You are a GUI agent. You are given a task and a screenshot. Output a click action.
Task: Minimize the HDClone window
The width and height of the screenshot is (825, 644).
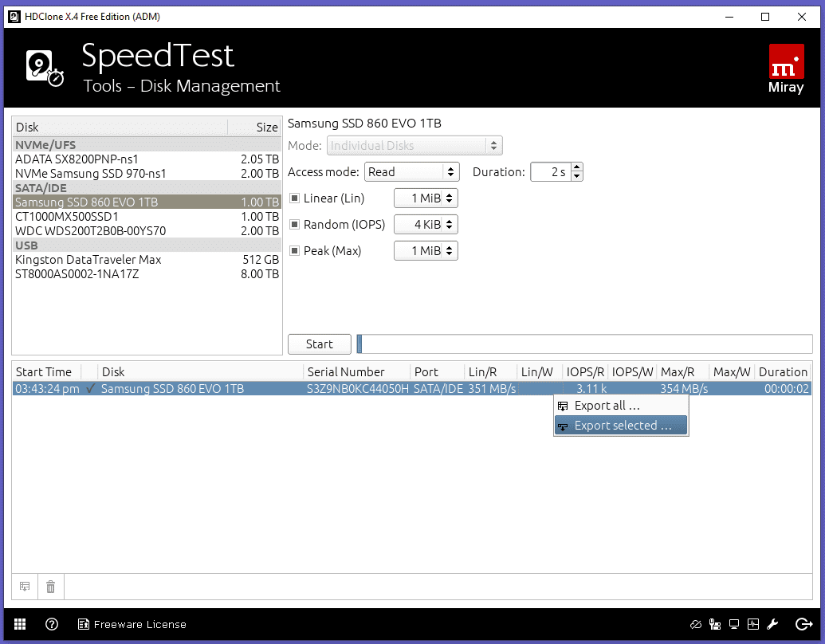coord(729,17)
